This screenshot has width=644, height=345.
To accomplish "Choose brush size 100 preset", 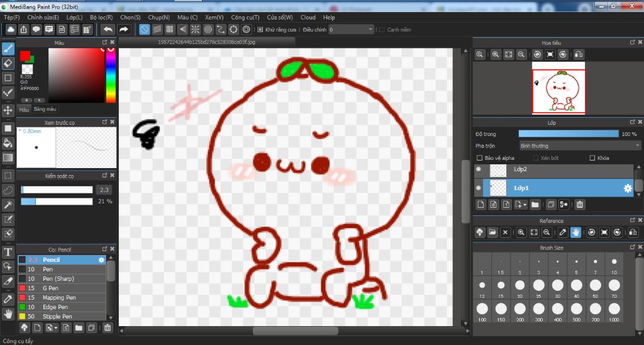I will coord(482,312).
